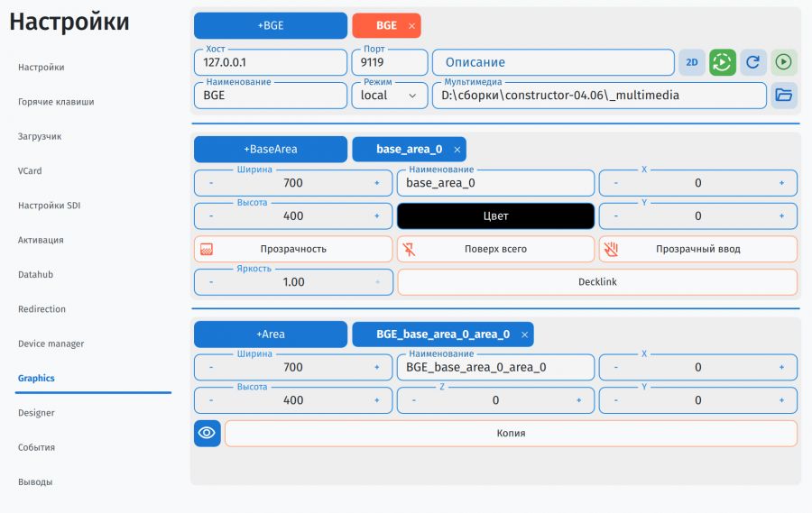This screenshot has height=513, width=812.
Task: Add a new BGE with +BGE
Action: tap(271, 25)
